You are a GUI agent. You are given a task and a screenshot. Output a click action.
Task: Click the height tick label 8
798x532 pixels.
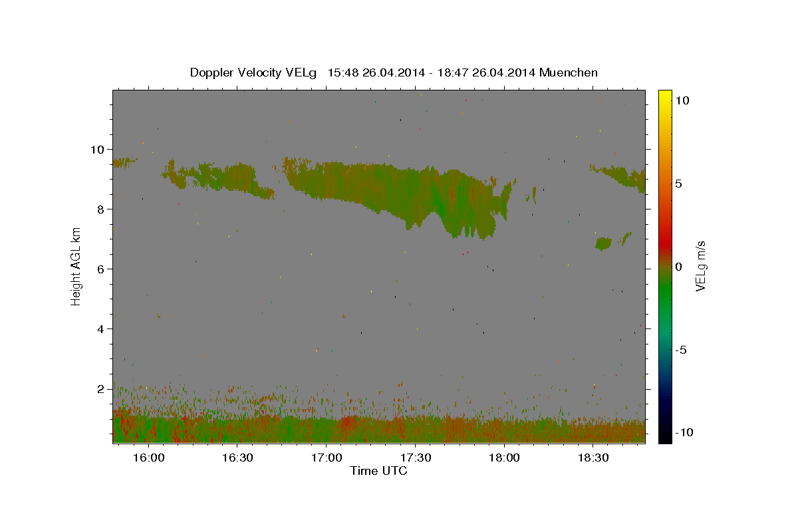[x=102, y=209]
